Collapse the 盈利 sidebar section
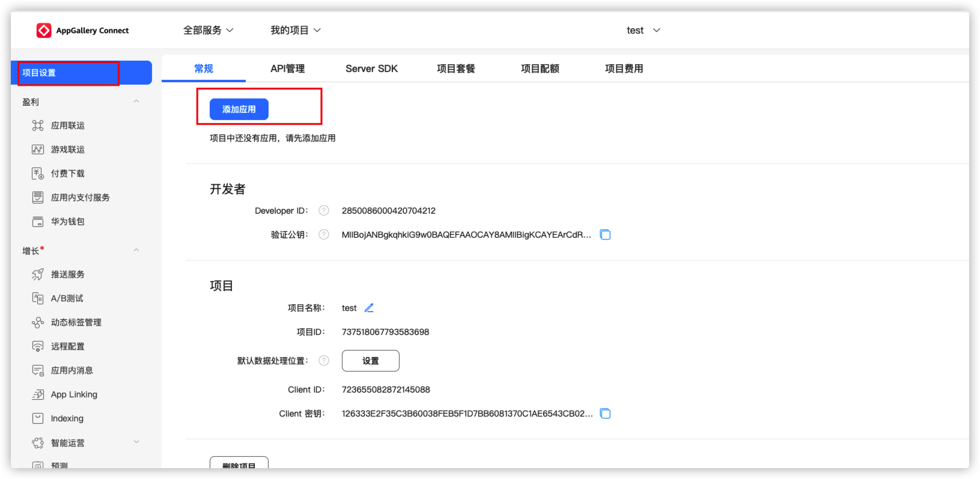Viewport: 980px width, 479px height. pyautogui.click(x=136, y=101)
